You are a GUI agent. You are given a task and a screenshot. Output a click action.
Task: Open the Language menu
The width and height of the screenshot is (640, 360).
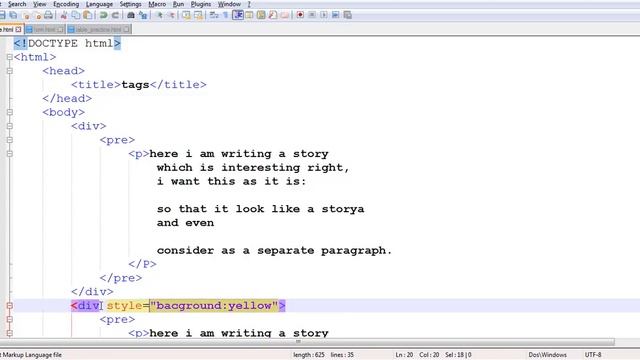(99, 4)
